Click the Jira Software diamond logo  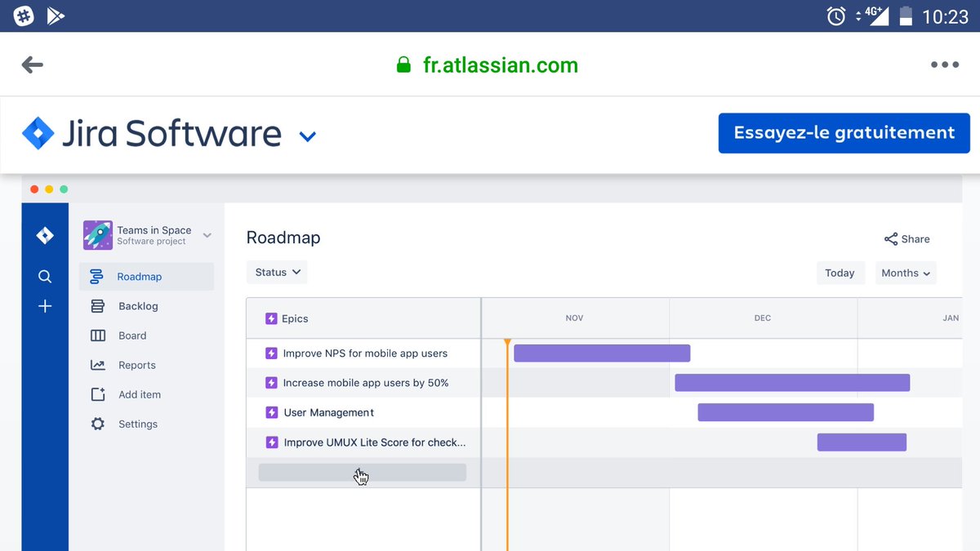pos(38,133)
